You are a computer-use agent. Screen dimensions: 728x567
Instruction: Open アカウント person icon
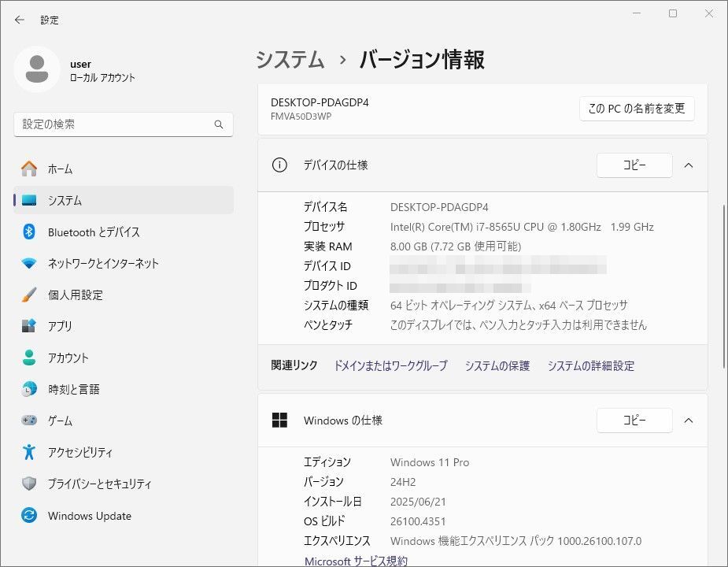pos(29,358)
